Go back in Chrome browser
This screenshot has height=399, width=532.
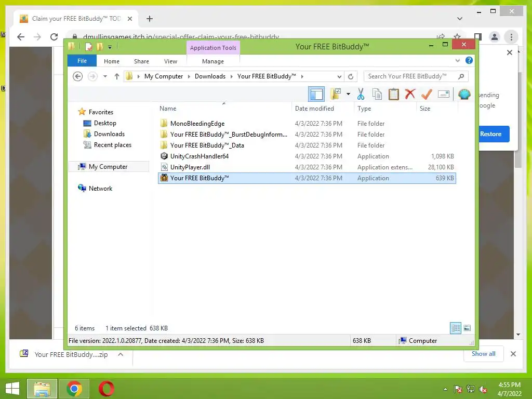[x=21, y=37]
